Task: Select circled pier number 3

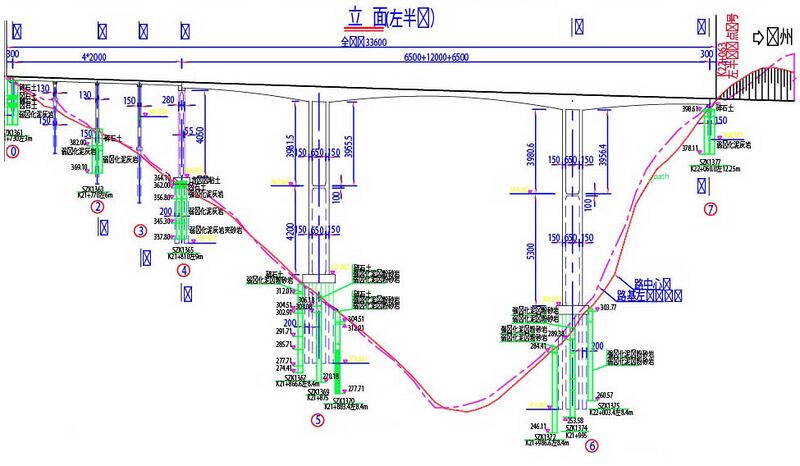Action: click(141, 231)
